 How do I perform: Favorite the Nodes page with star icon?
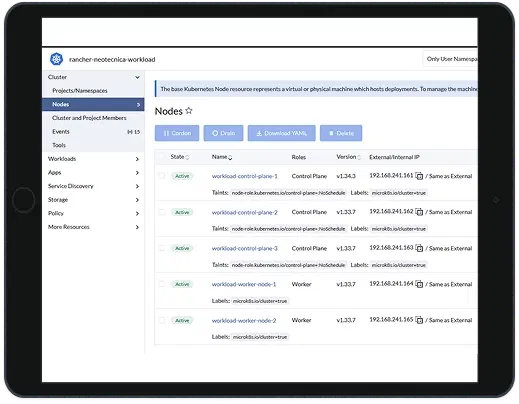click(189, 110)
